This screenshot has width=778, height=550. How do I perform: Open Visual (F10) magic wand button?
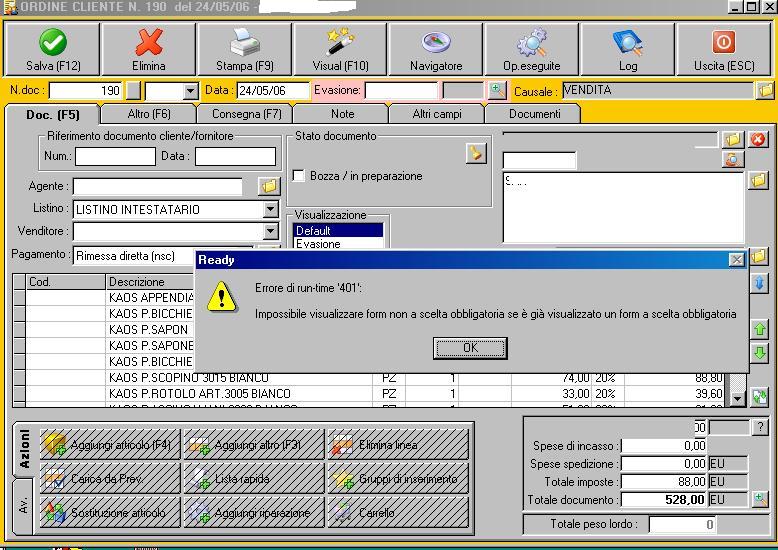coord(340,49)
